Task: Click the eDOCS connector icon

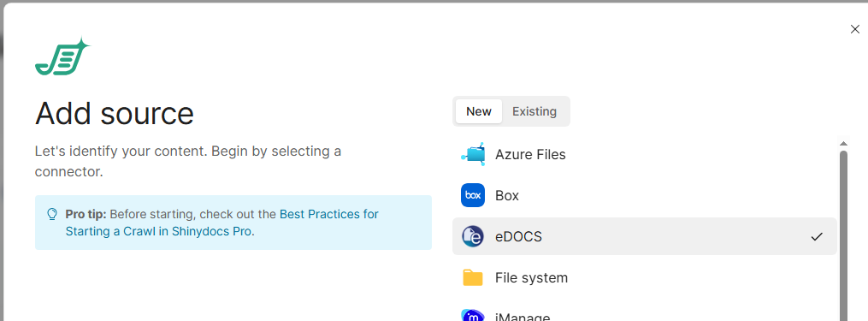Action: (x=473, y=236)
